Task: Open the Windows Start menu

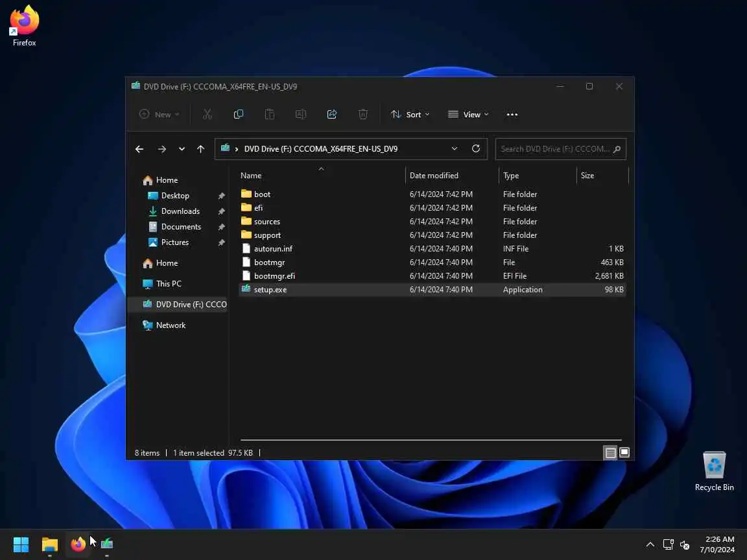Action: point(21,544)
